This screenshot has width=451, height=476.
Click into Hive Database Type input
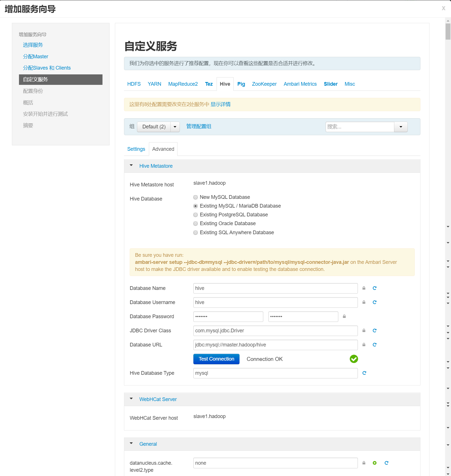click(275, 373)
